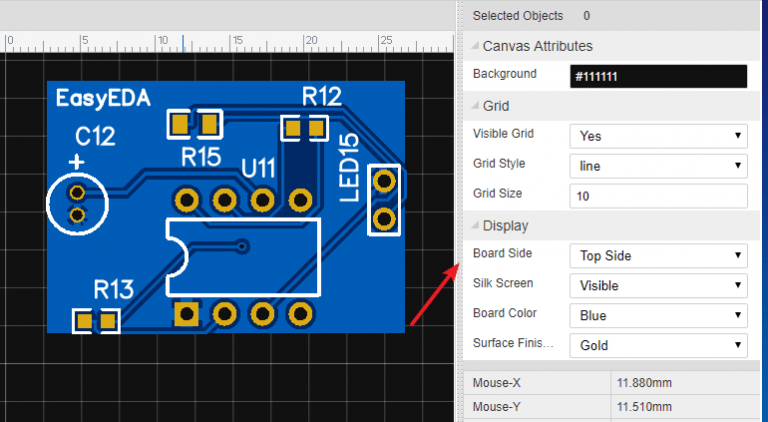Open the Surface Finish dropdown

click(x=657, y=346)
